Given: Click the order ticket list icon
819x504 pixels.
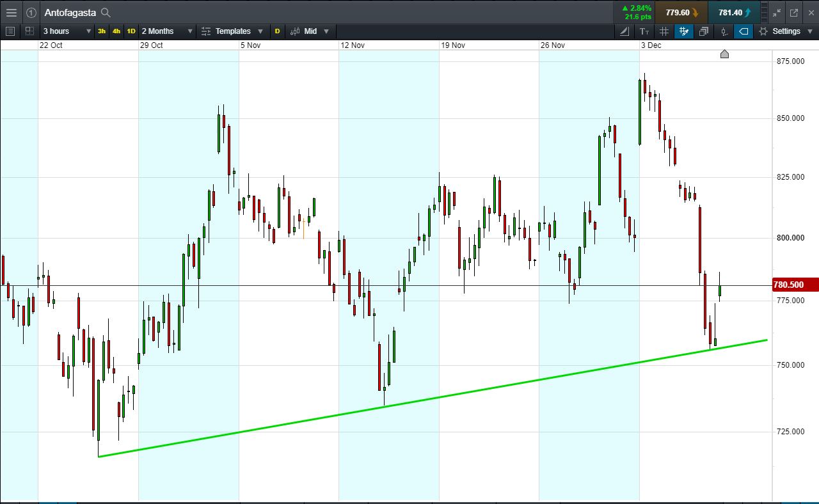Looking at the screenshot, I should click(x=10, y=31).
